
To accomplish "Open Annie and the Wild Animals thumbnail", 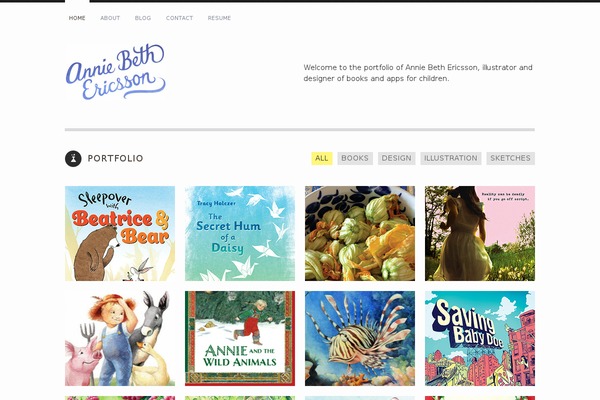I will (240, 338).
